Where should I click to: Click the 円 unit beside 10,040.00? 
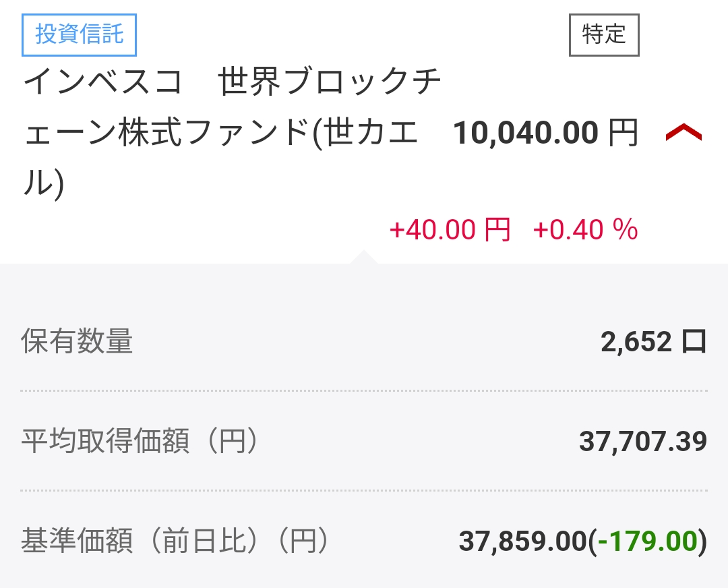(x=624, y=133)
